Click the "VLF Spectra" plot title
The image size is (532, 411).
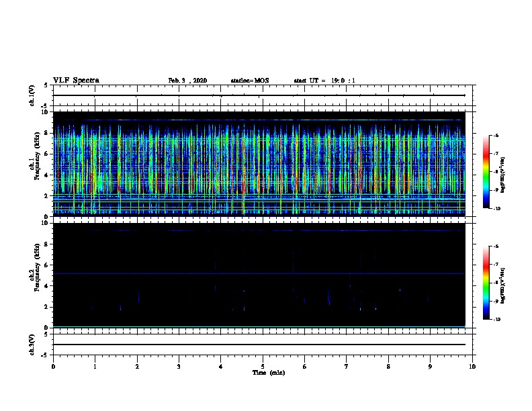76,81
